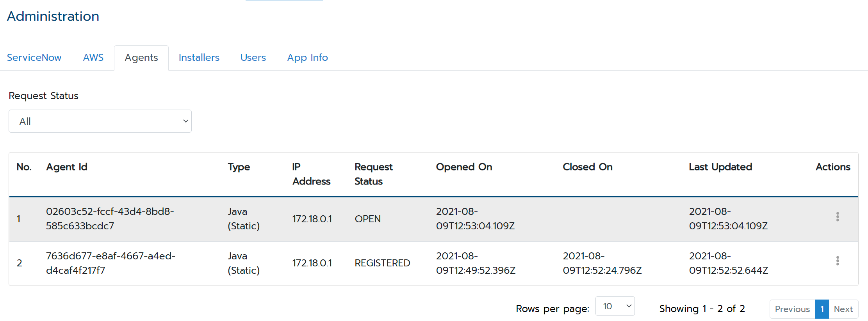Click the Agent Id column header
Screen dimensions: 868x321
(67, 167)
